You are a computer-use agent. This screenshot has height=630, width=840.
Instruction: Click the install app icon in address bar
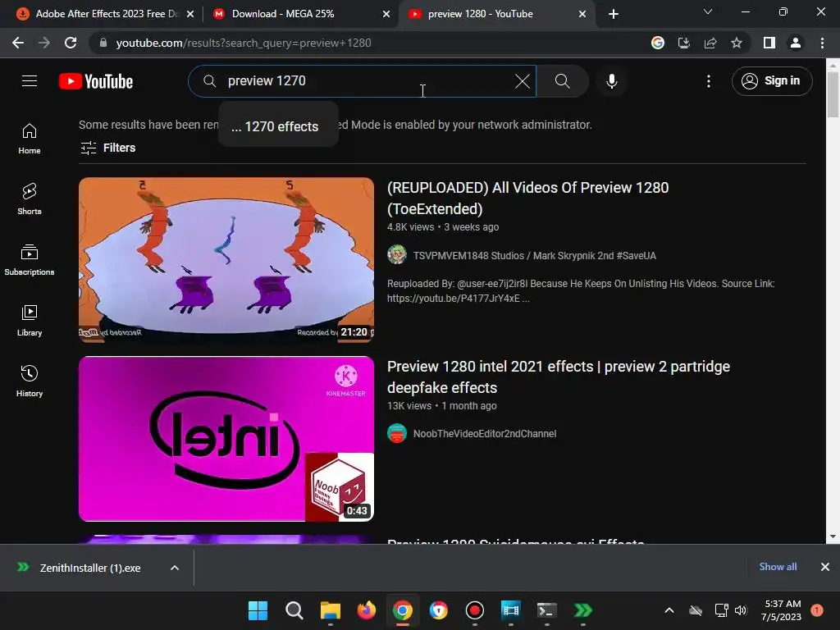(684, 43)
